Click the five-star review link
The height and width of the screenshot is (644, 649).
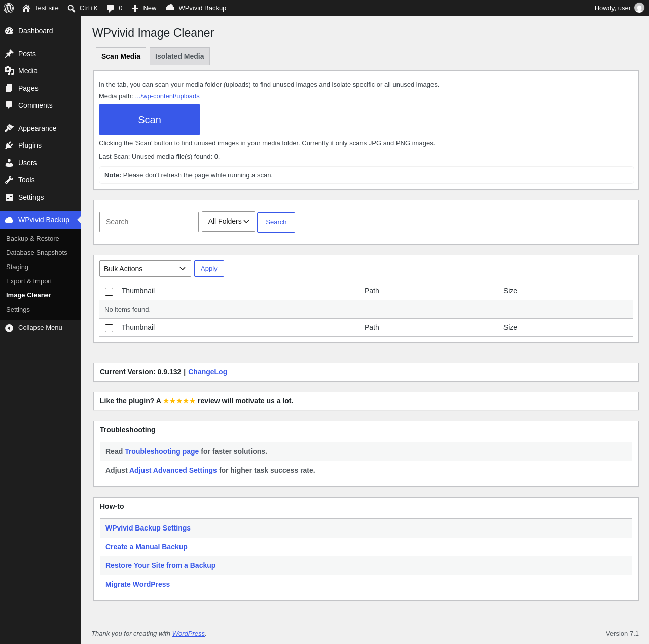point(179,401)
